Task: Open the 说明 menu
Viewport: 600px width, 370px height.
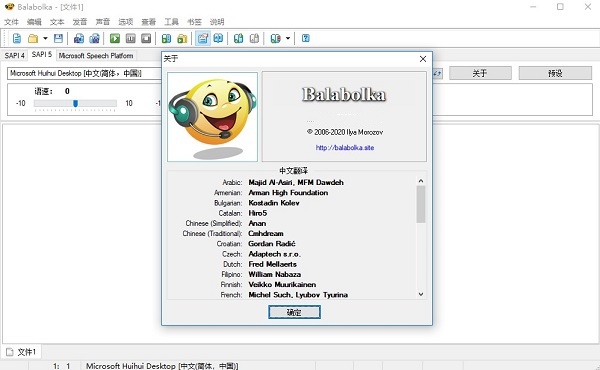Action: 217,22
